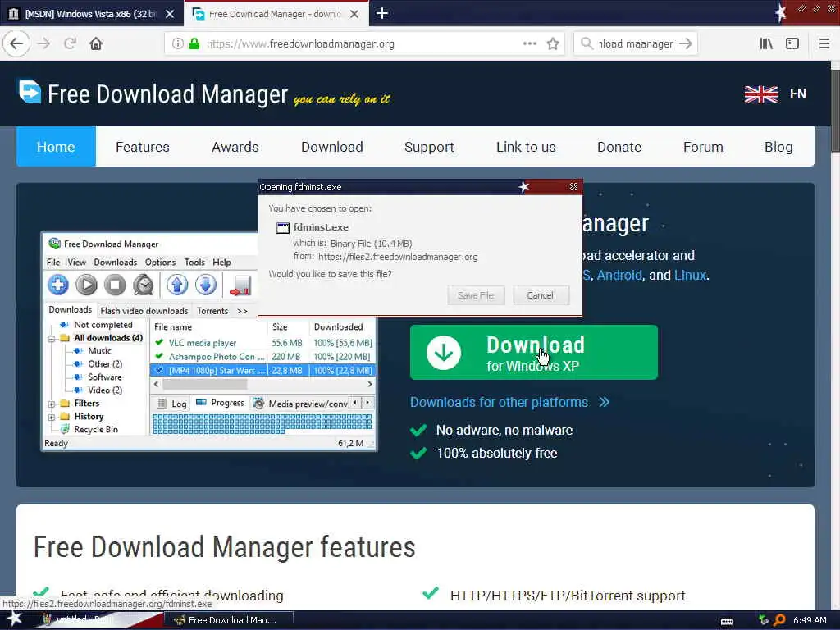Screen dimensions: 840x630
Task: Toggle the sidebar icon in toolbar
Action: click(792, 43)
